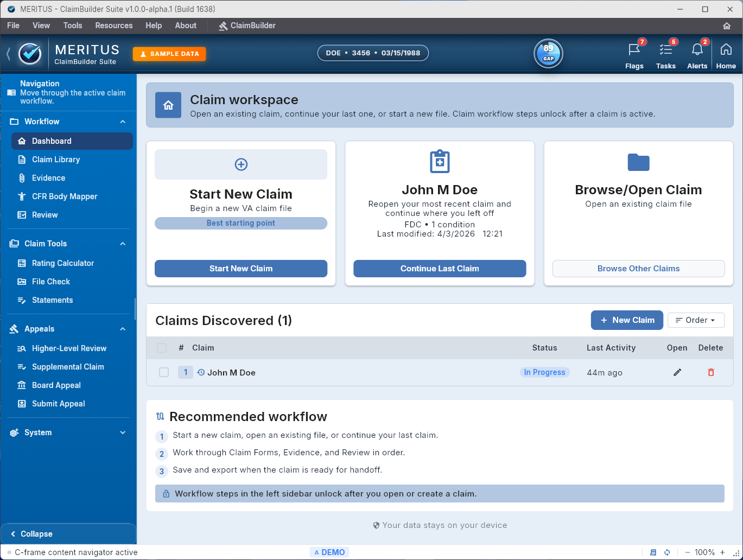The width and height of the screenshot is (743, 560).
Task: Delete the John M Doe claim via trash icon
Action: point(711,372)
